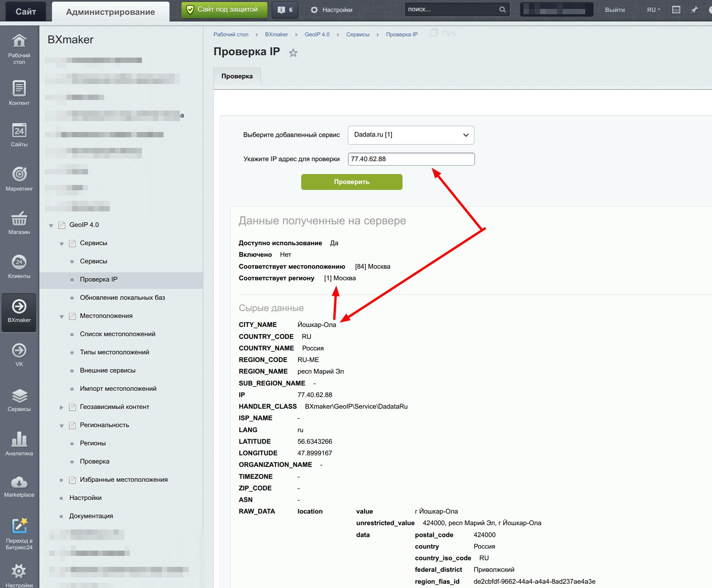This screenshot has width=712, height=588.
Task: Click the [84] Москва location value
Action: (x=373, y=267)
